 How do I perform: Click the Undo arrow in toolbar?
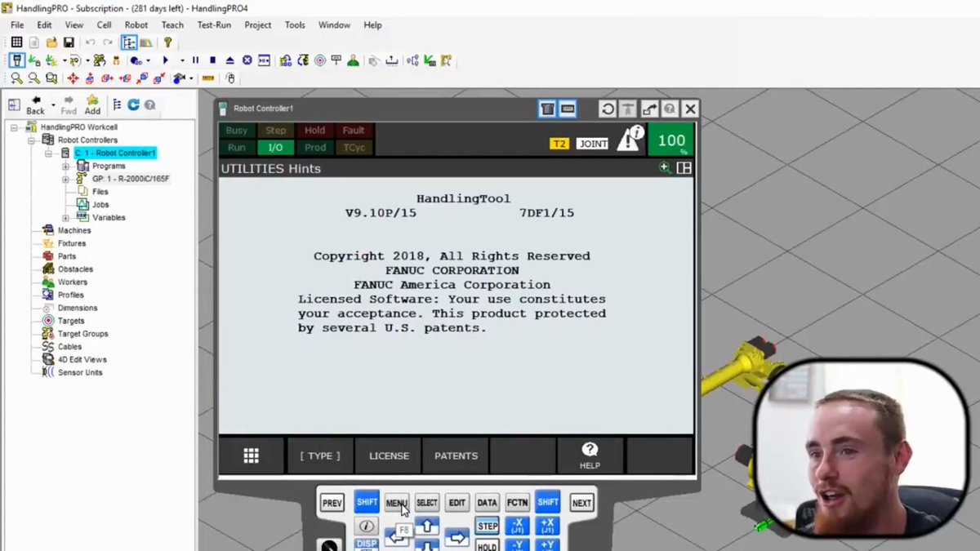pyautogui.click(x=90, y=42)
